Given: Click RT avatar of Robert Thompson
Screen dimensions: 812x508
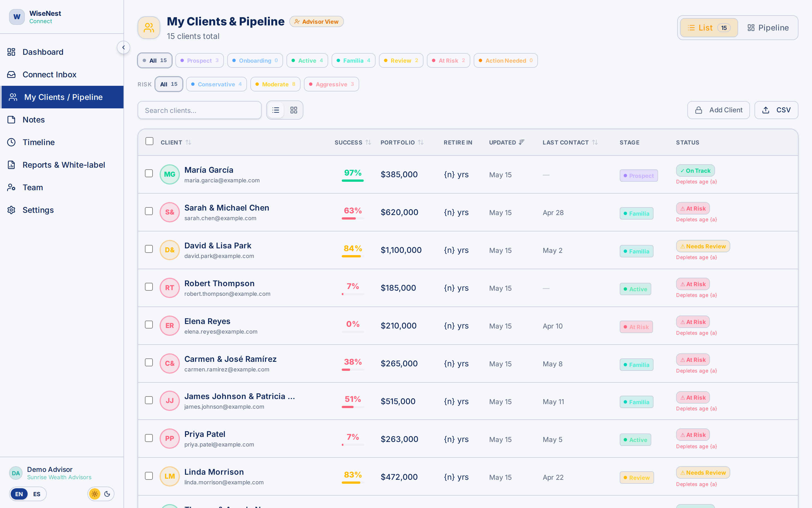Looking at the screenshot, I should click(x=169, y=288).
